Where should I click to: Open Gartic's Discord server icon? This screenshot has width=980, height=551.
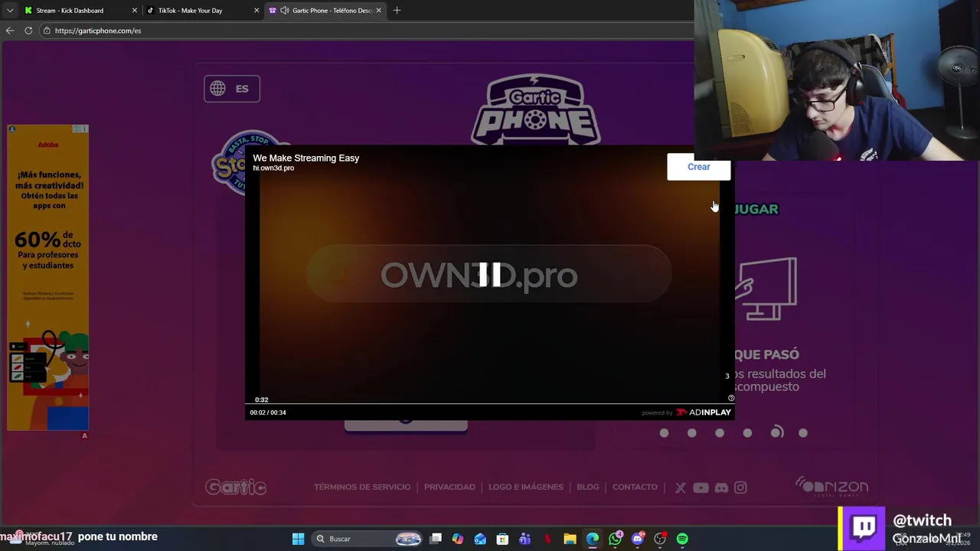click(721, 487)
